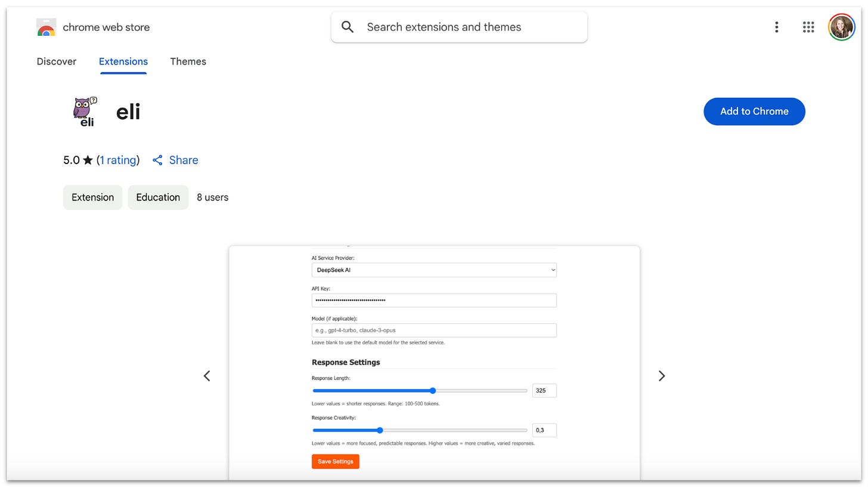The height and width of the screenshot is (488, 868).
Task: Click the 5.0 rating score text
Action: pyautogui.click(x=72, y=160)
